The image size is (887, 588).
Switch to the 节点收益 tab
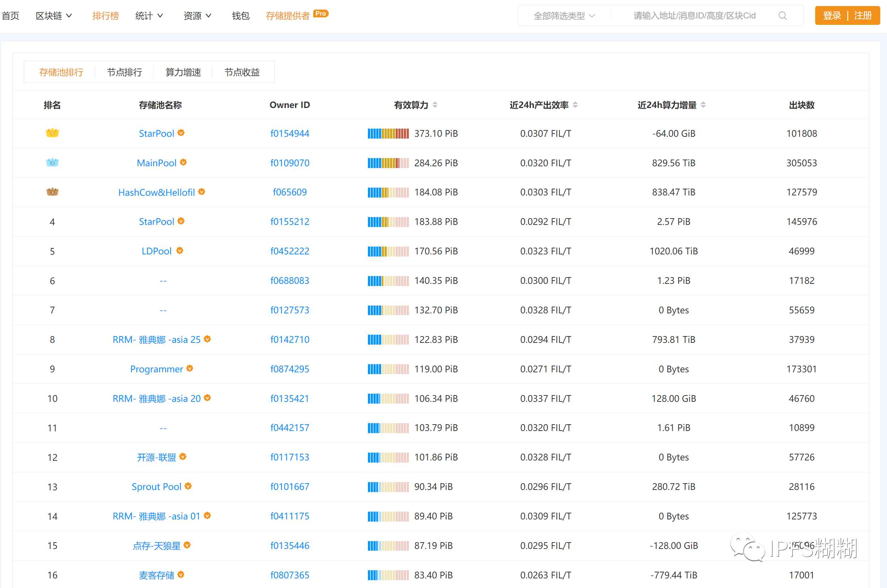(242, 72)
